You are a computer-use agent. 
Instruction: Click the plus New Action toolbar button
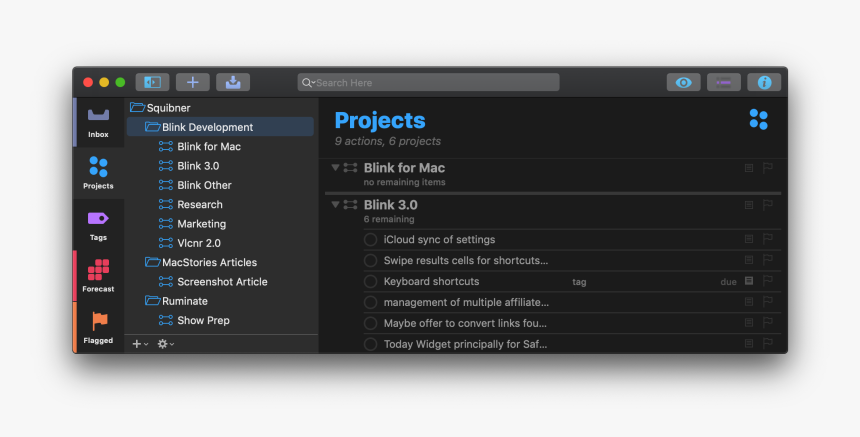(x=193, y=82)
